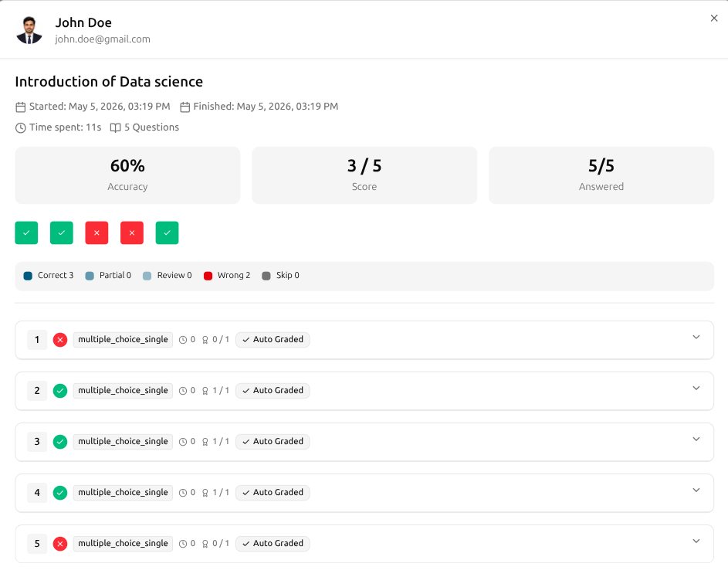This screenshot has width=728, height=577.
Task: Select the third question box marked wrong
Action: 97,232
